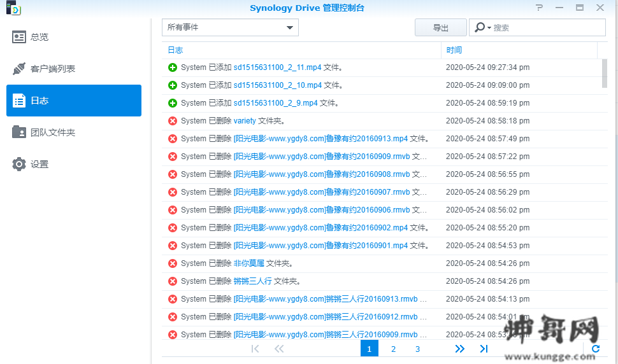Click the 非你莫属 folder link
Viewport: 618px width, 364px height.
point(249,263)
